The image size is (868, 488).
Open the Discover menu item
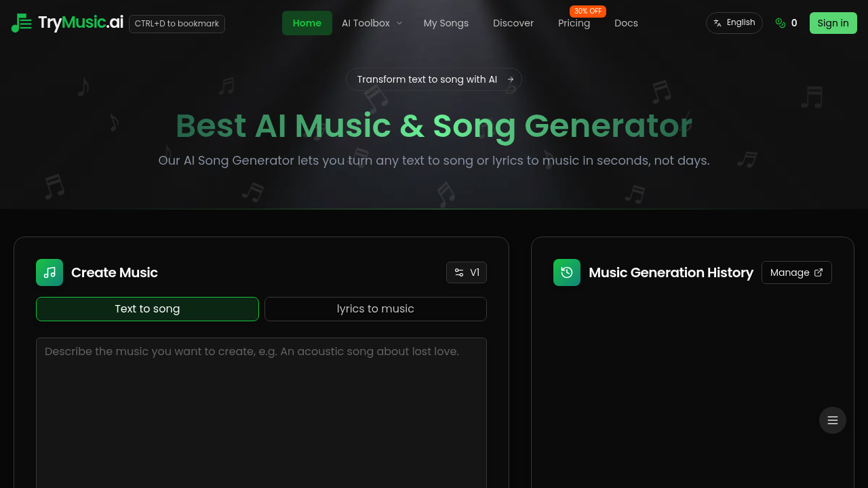[513, 22]
